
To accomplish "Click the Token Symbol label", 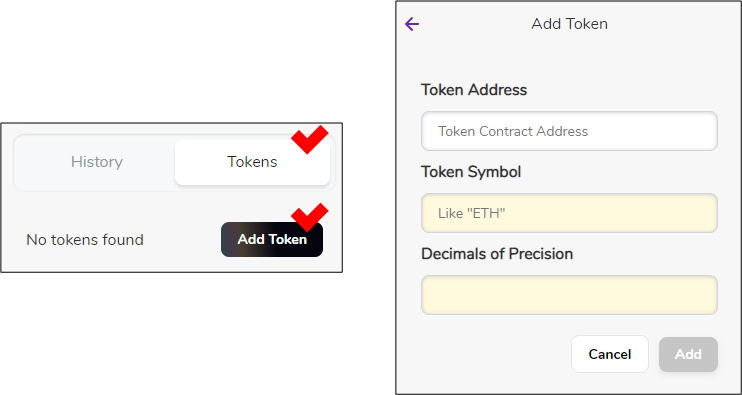I will pos(471,172).
